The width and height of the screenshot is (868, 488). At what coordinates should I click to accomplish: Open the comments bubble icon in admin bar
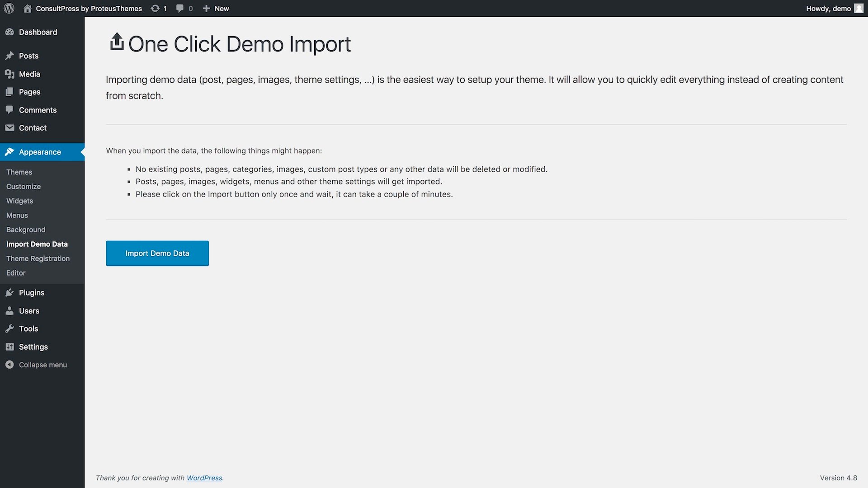[180, 8]
